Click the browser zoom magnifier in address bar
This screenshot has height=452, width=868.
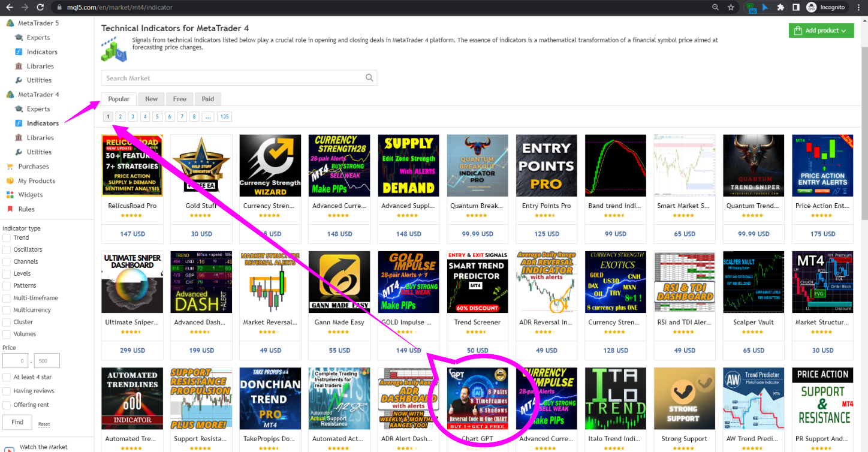coord(715,7)
